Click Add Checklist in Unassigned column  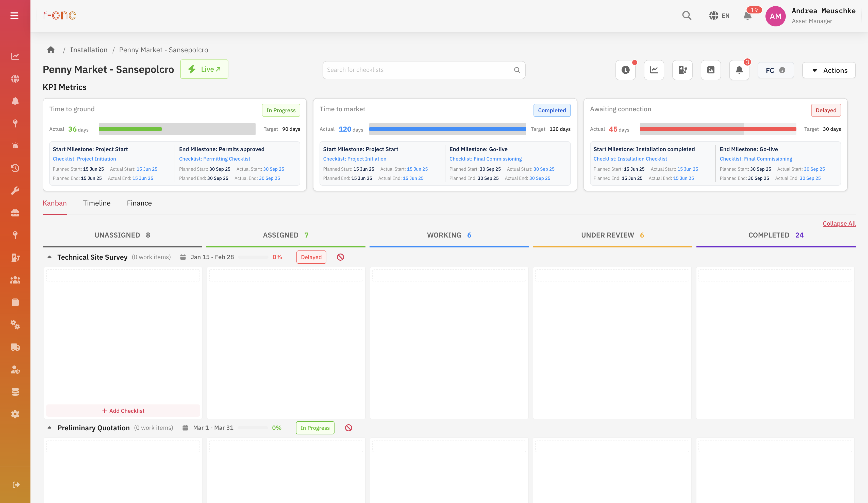(123, 411)
